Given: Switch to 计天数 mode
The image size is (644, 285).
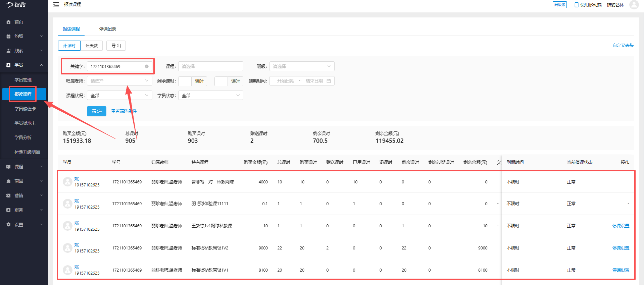Looking at the screenshot, I should tap(92, 46).
